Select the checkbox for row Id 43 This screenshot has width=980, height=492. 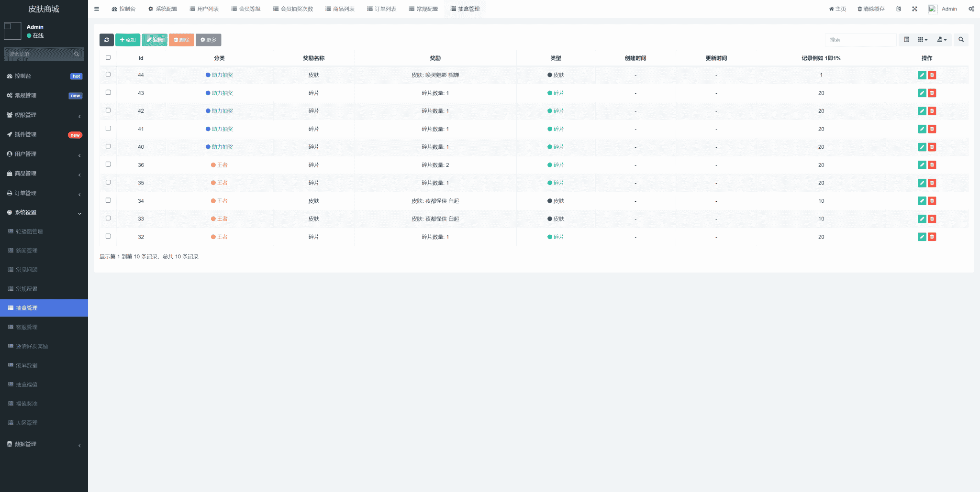pyautogui.click(x=108, y=92)
